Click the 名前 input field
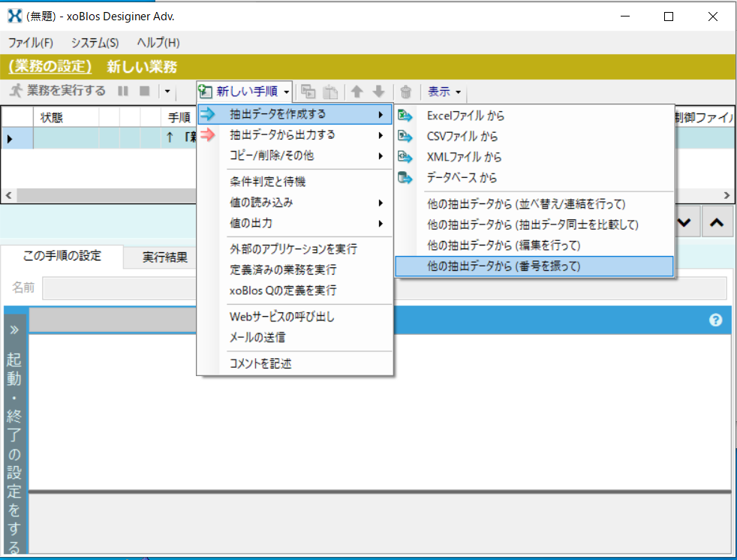 coord(384,288)
